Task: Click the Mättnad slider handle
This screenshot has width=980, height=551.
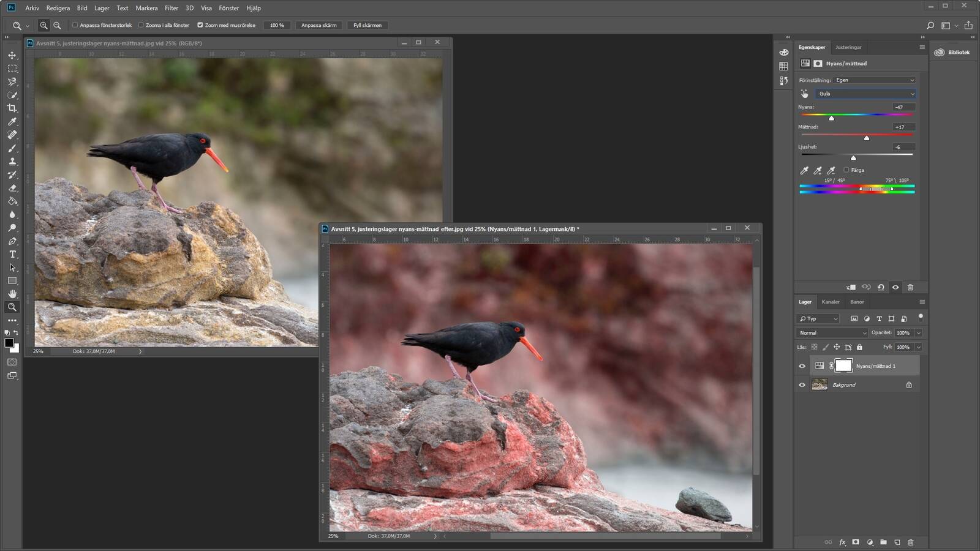Action: 867,138
